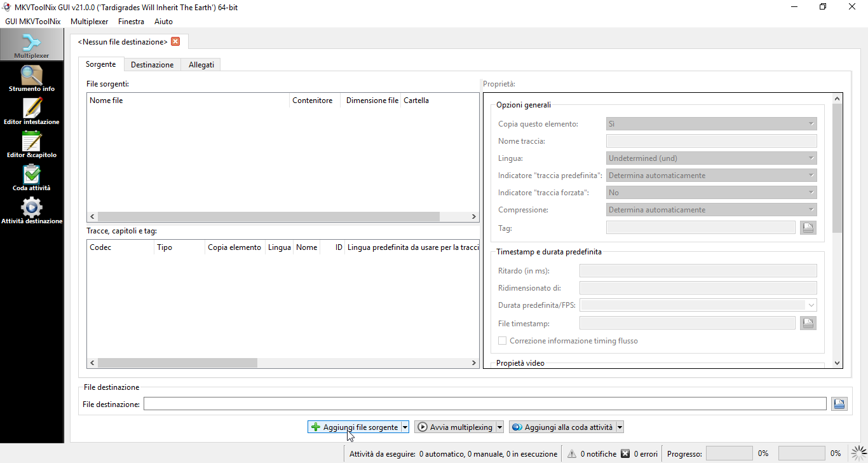Sort by Cartella column header
Viewport: 868px width, 463px height.
440,100
